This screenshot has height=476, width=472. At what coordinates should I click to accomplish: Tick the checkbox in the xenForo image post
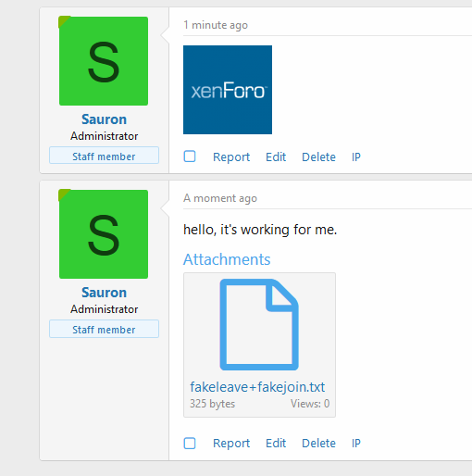tap(190, 157)
